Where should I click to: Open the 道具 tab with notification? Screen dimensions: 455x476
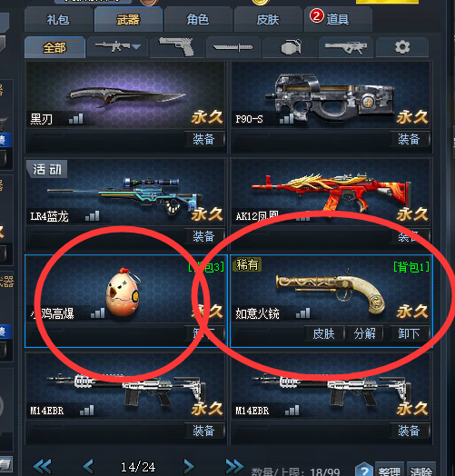pyautogui.click(x=338, y=20)
